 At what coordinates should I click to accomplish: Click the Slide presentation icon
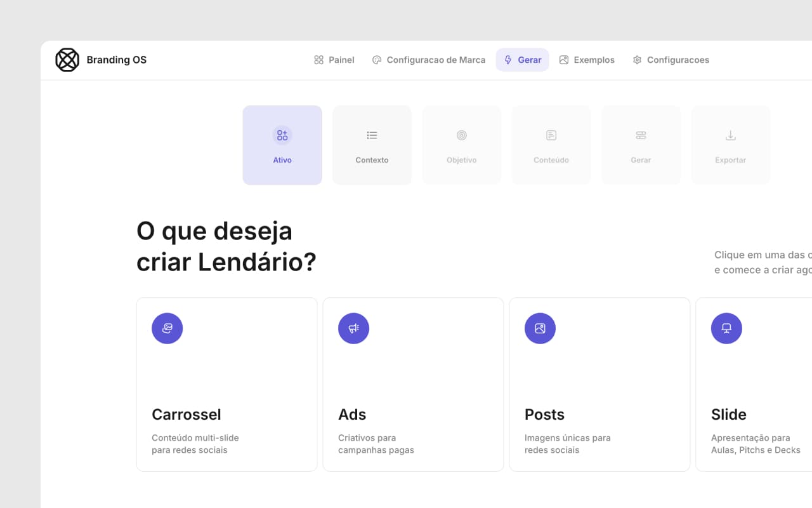[726, 328]
